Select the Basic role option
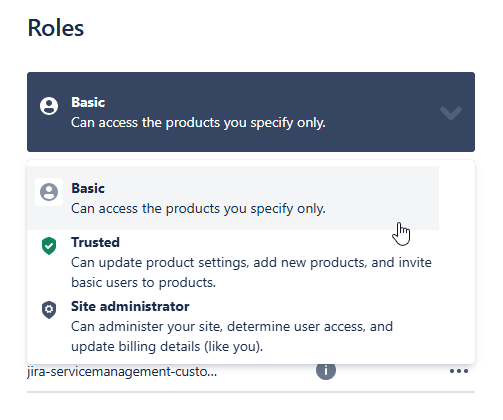 tap(233, 198)
